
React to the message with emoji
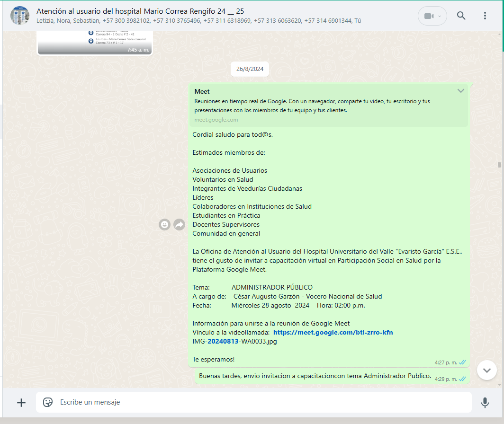tap(164, 224)
